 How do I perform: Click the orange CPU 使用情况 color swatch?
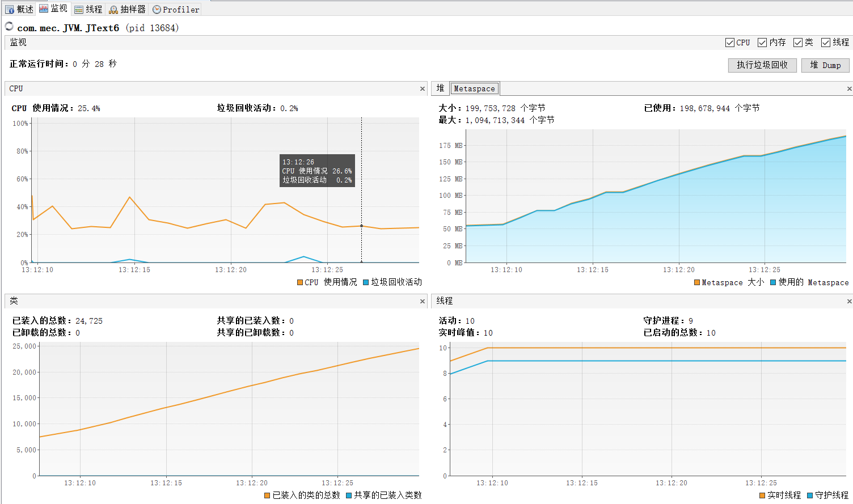(299, 282)
